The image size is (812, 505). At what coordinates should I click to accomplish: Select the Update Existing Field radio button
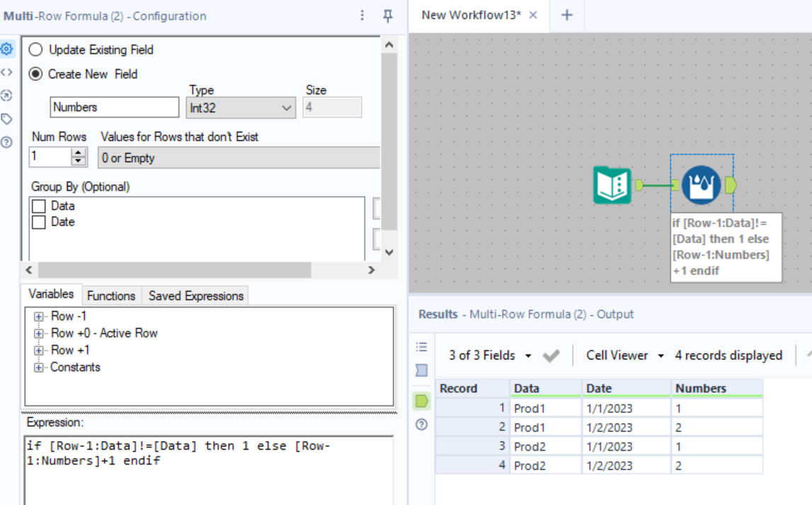tap(35, 50)
